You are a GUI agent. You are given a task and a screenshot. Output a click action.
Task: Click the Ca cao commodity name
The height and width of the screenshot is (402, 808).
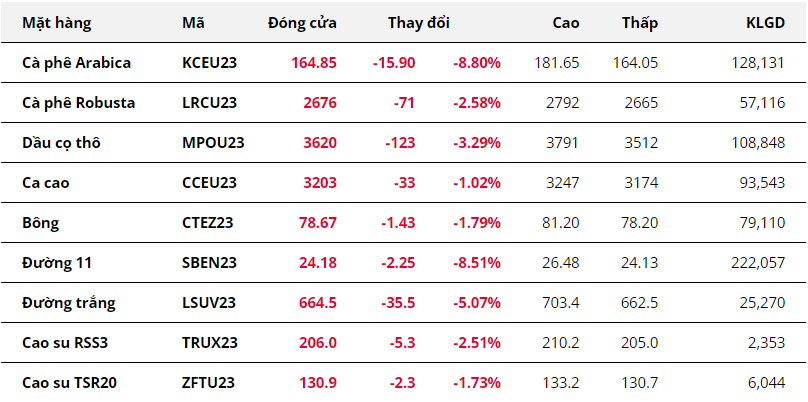click(48, 182)
